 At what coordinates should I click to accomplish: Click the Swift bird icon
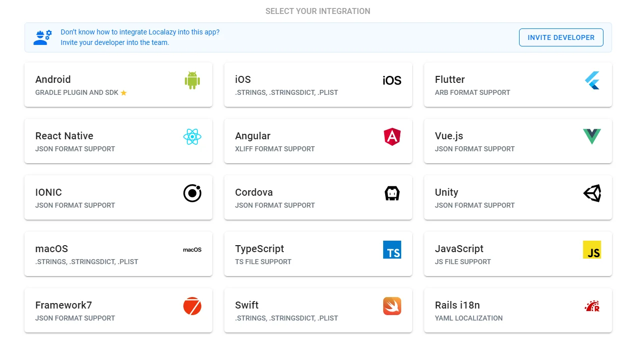392,306
